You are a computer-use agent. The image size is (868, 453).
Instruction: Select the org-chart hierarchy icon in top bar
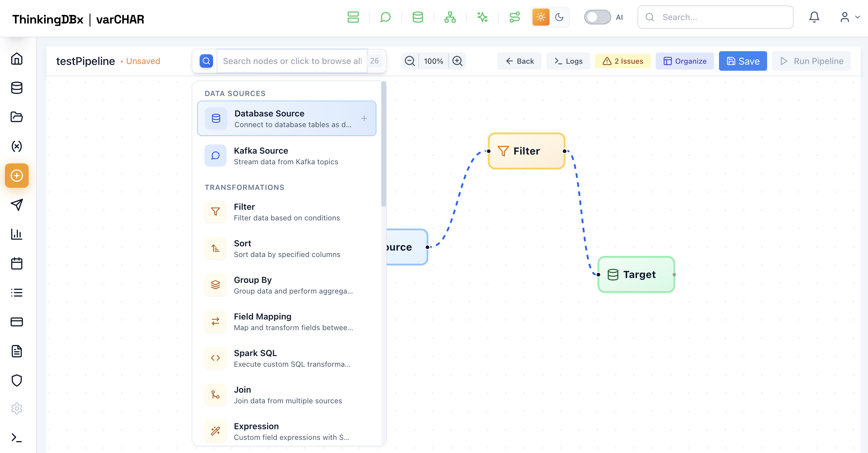pyautogui.click(x=450, y=17)
